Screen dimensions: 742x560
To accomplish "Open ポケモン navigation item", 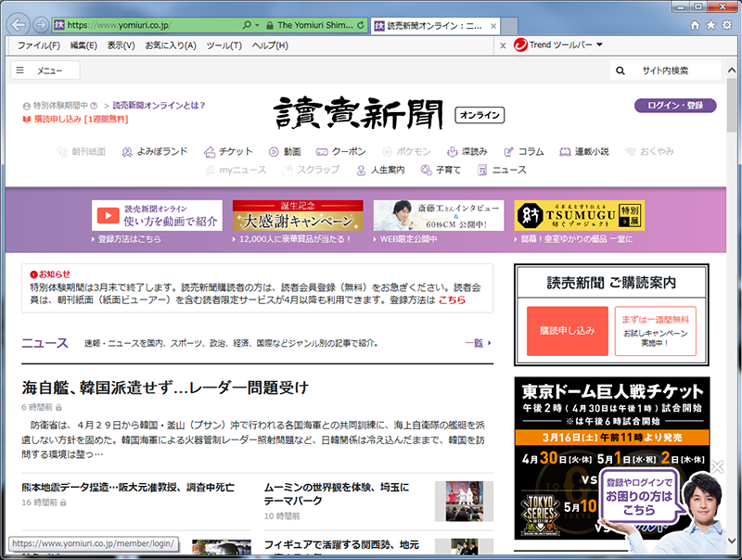I will tap(406, 151).
